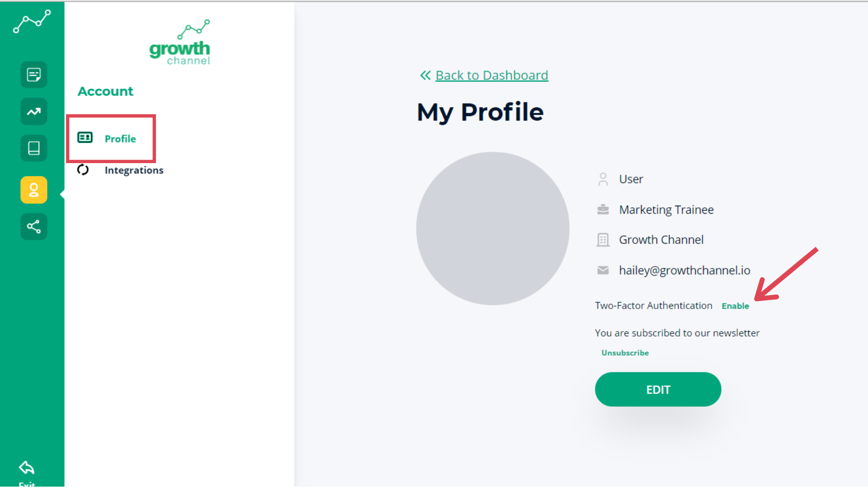Open the notes/plans icon in sidebar

34,75
